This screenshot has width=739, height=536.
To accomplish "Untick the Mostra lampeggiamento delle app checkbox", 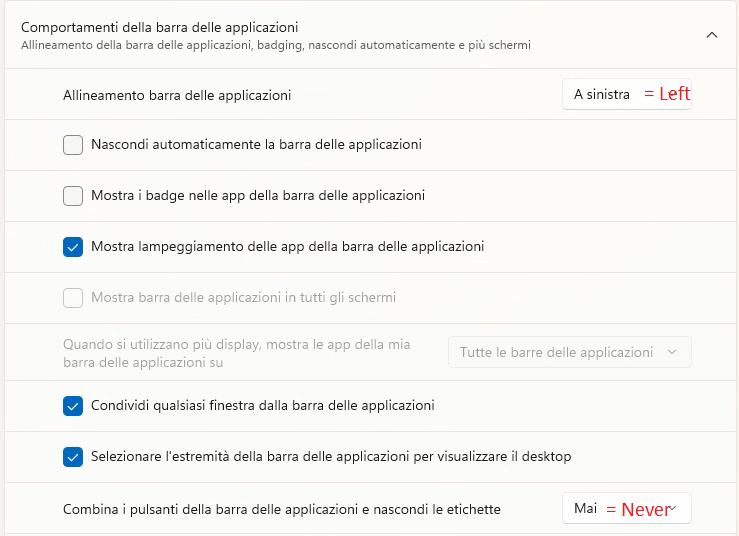I will click(x=73, y=246).
